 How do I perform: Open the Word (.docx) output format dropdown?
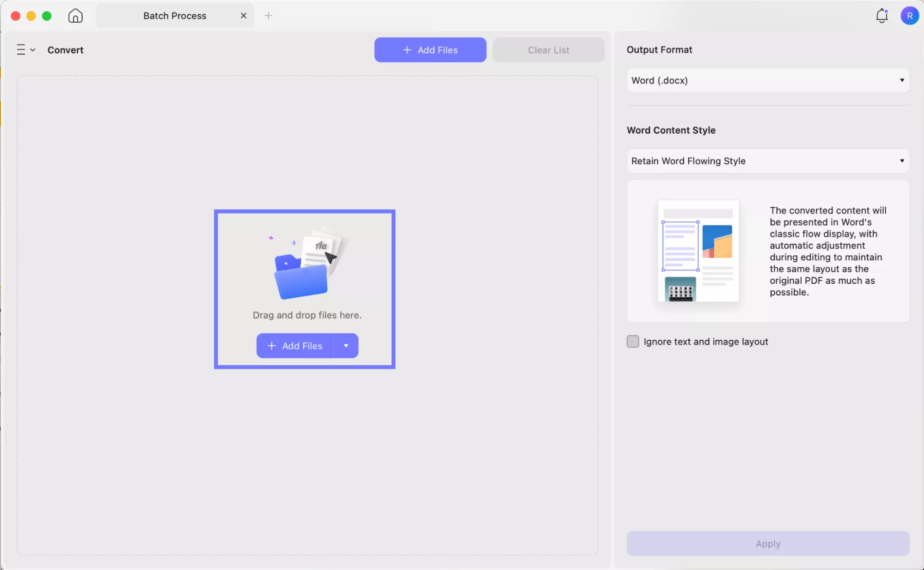[x=767, y=80]
